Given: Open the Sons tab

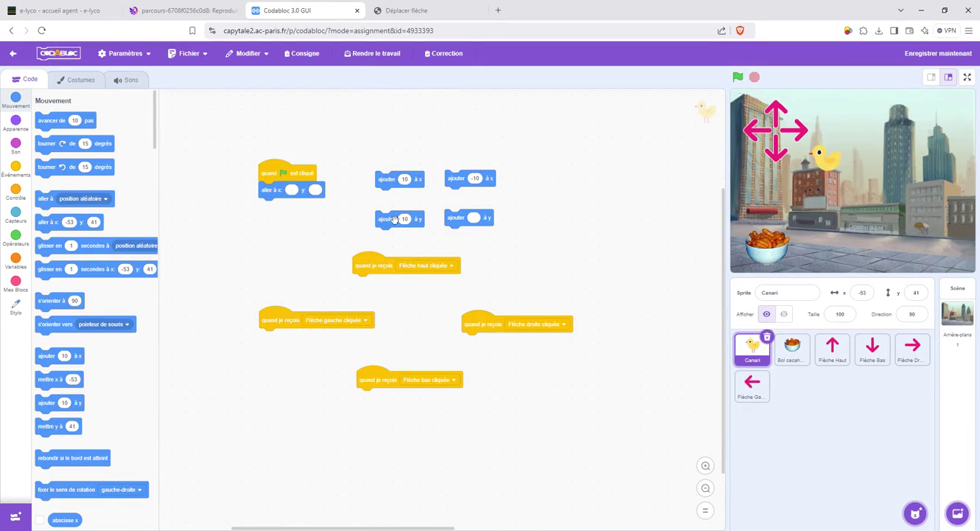Looking at the screenshot, I should [x=126, y=80].
